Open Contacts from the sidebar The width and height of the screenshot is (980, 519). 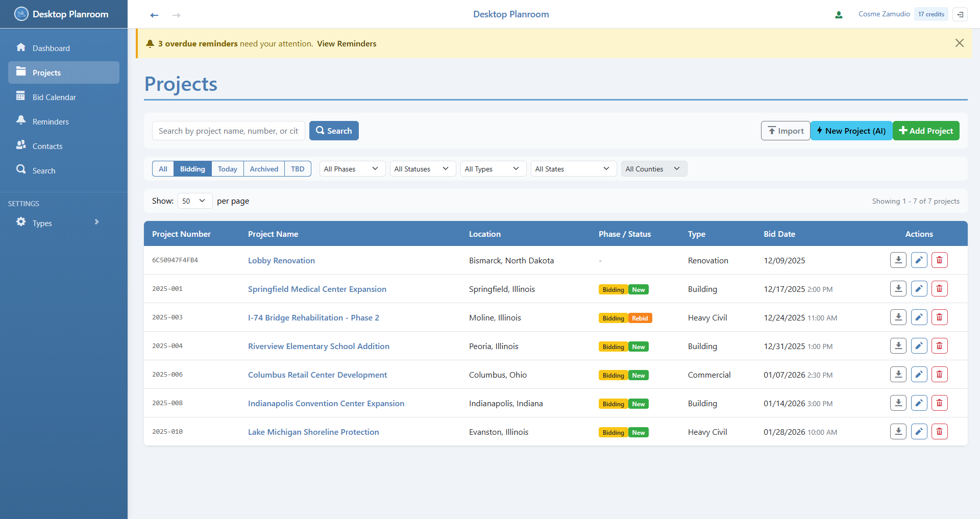pos(50,146)
